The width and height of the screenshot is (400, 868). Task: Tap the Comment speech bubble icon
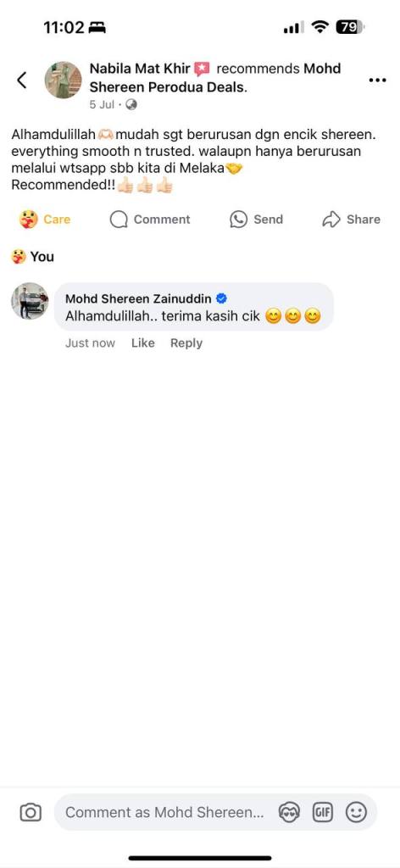119,220
